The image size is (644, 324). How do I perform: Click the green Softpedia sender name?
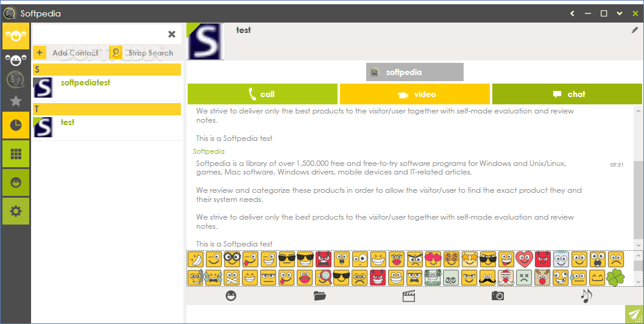pos(208,151)
